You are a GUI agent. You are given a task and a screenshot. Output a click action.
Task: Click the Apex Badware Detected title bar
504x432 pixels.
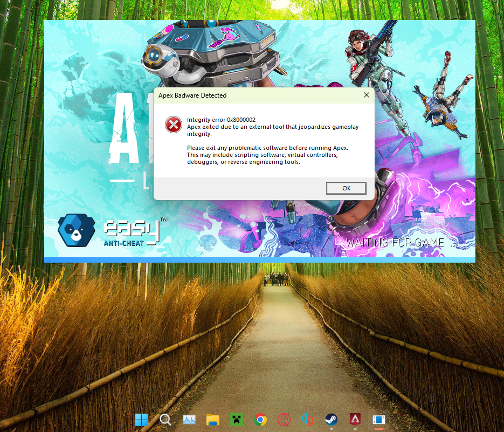(x=243, y=95)
